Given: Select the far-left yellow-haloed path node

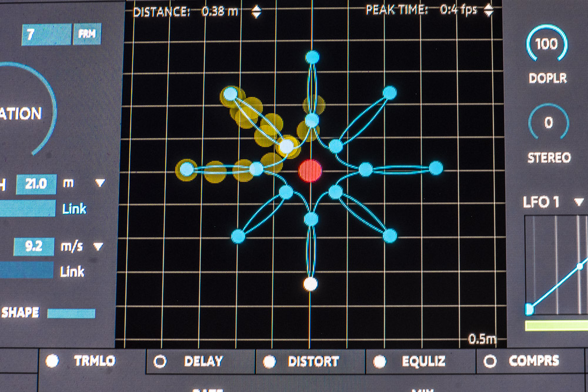Looking at the screenshot, I should coord(187,170).
